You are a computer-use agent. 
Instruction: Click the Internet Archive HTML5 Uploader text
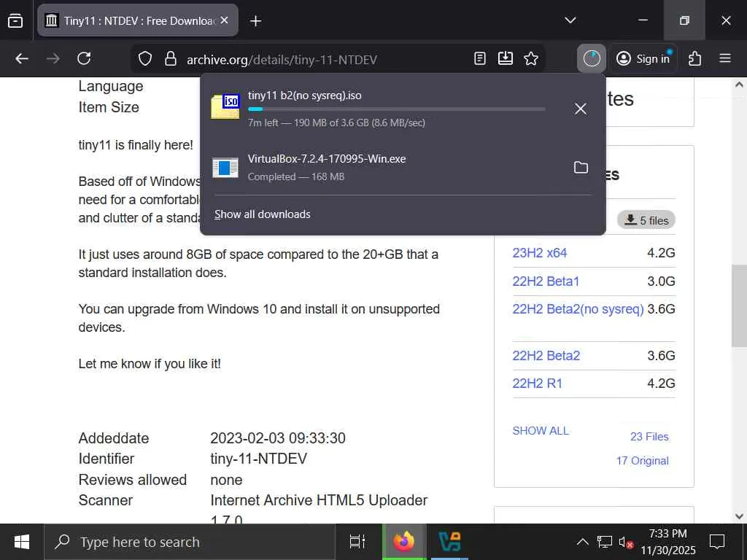point(319,500)
